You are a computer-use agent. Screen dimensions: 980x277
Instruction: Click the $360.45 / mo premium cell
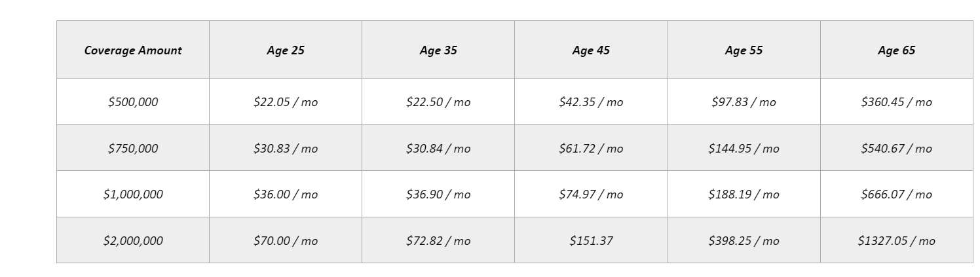pyautogui.click(x=896, y=102)
